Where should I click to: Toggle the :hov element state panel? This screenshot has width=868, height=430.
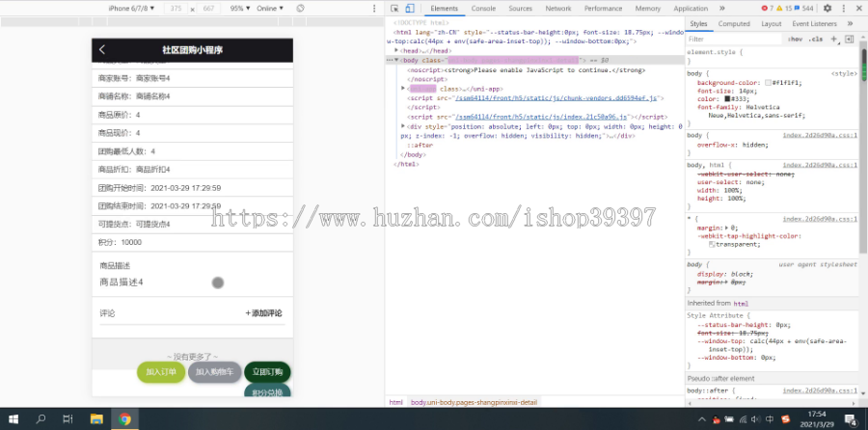[x=796, y=40]
